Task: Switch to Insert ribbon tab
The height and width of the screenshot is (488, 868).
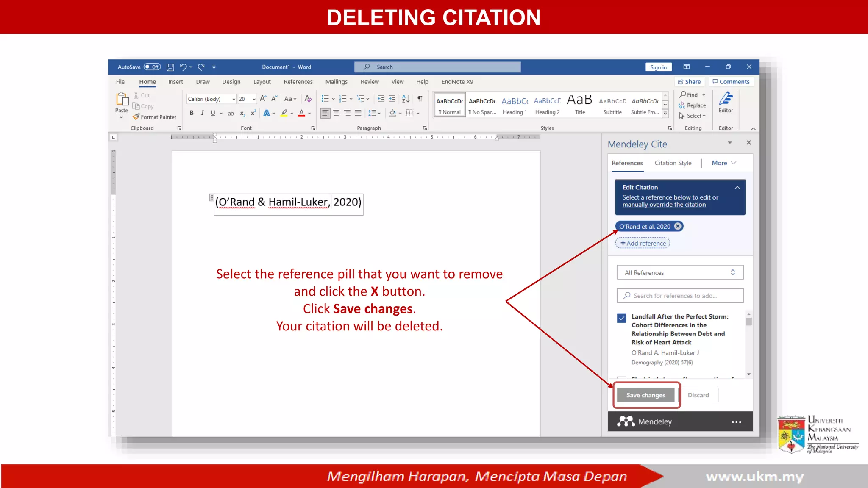Action: coord(175,82)
